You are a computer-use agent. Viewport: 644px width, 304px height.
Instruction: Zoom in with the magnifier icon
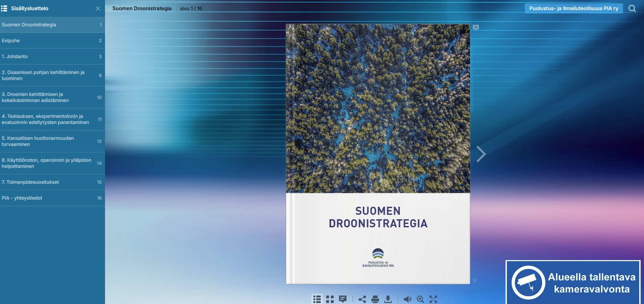click(420, 299)
